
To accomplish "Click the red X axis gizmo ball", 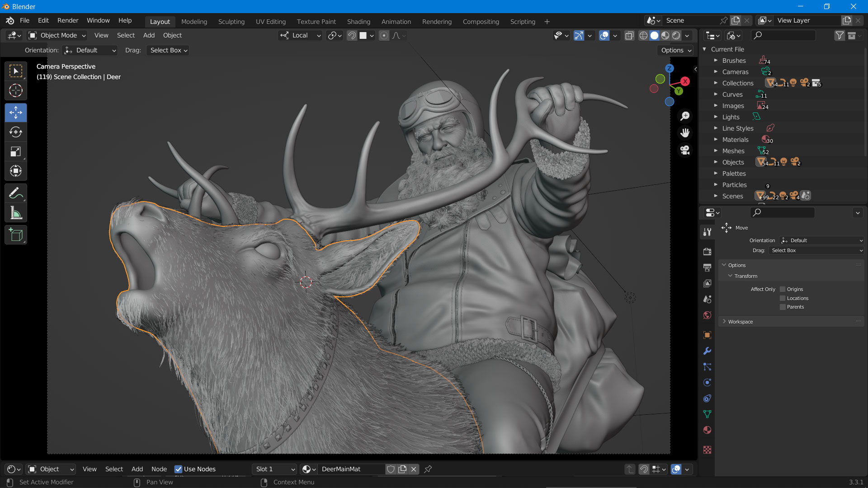I will (x=685, y=81).
